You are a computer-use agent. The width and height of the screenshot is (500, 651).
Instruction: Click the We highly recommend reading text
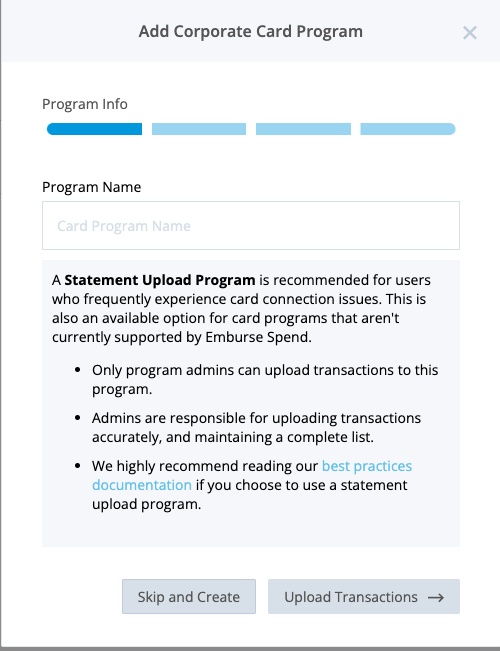(205, 466)
